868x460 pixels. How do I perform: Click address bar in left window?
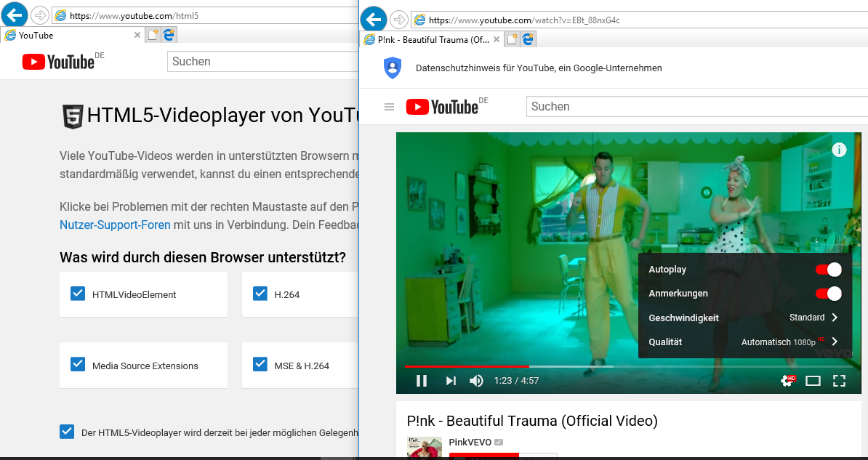pos(205,15)
